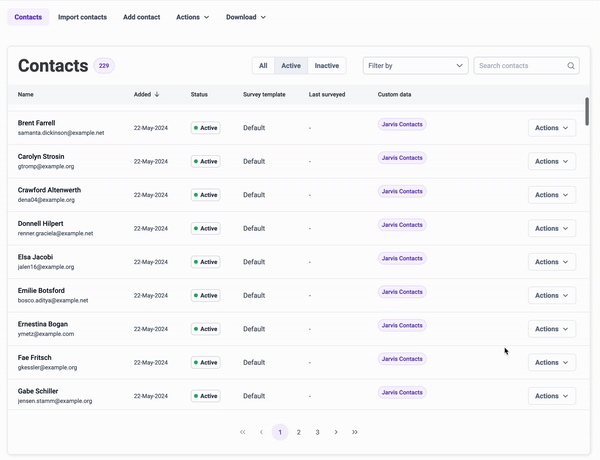The image size is (600, 460).
Task: Click the name Ernestina Bogan
Action: pos(43,324)
